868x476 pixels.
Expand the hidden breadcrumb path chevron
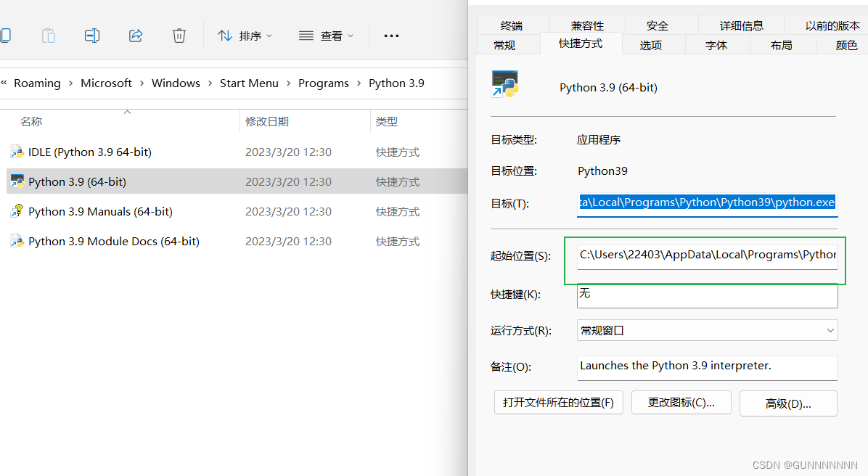point(4,83)
